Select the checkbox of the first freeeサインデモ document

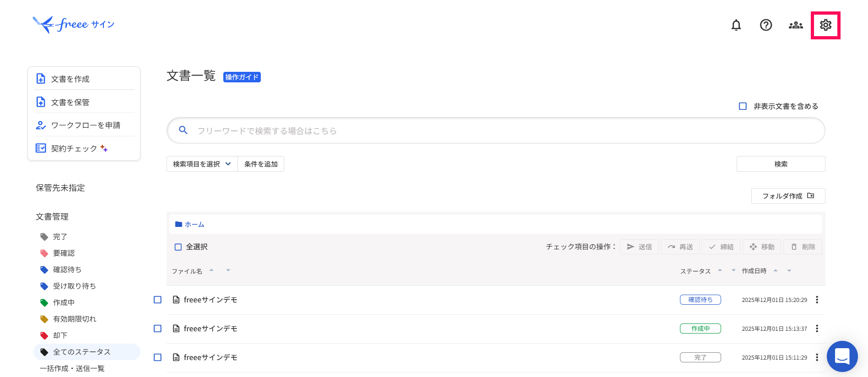[157, 300]
